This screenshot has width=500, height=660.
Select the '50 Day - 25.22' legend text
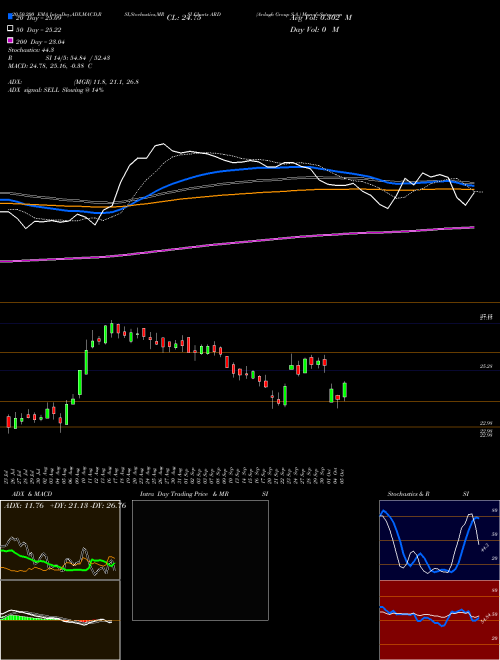point(38,29)
